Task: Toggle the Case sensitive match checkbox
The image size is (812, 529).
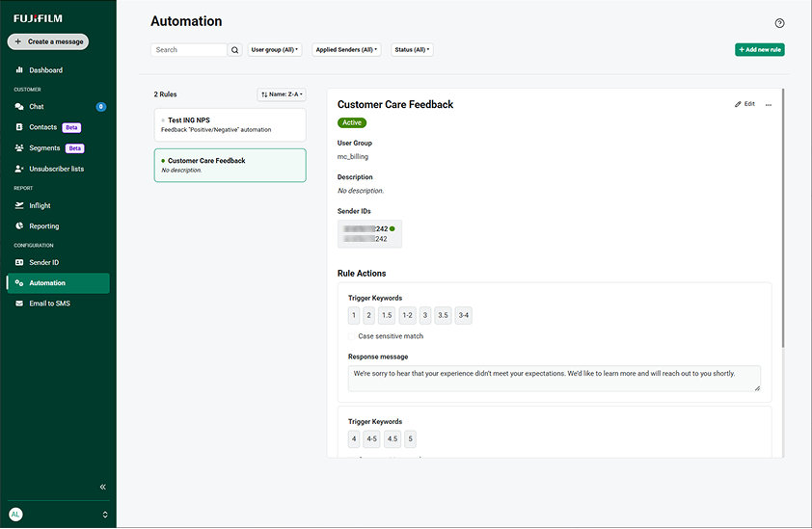Action: [x=352, y=336]
